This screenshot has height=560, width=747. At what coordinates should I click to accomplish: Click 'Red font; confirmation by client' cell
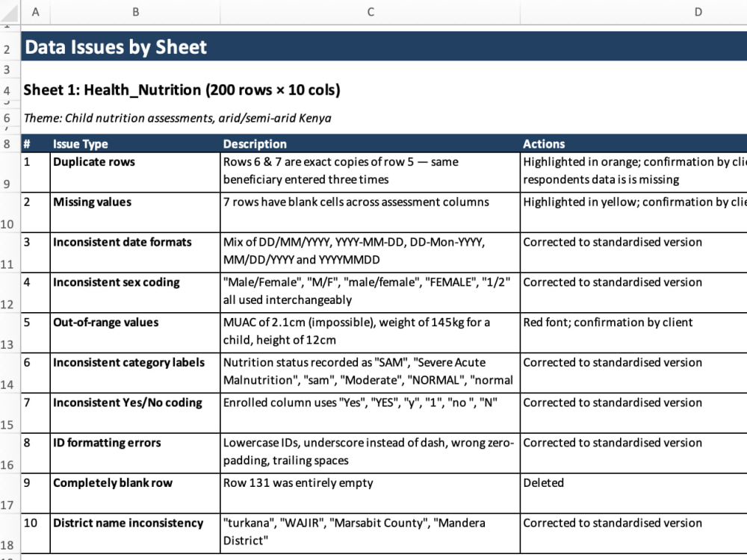point(633,333)
